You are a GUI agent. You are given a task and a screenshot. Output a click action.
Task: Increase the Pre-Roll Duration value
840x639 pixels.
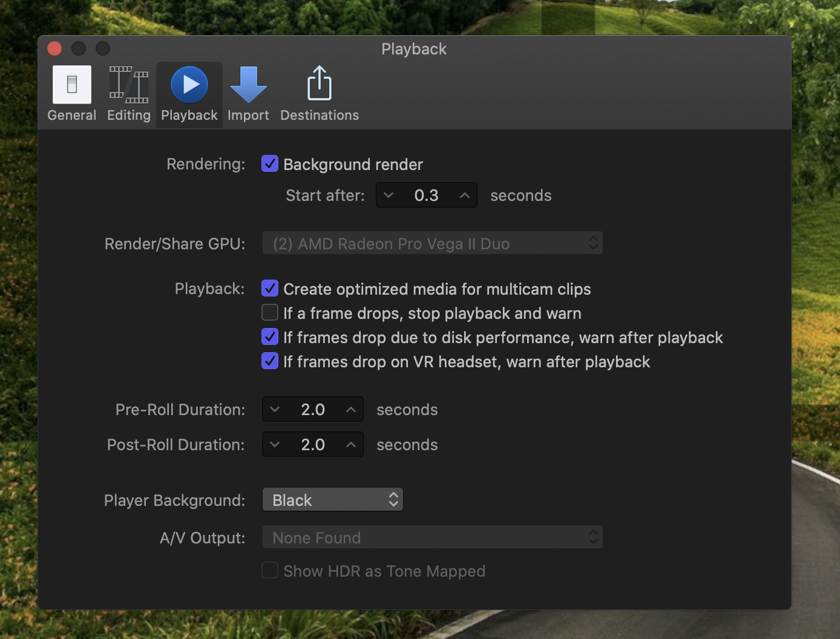(x=351, y=410)
